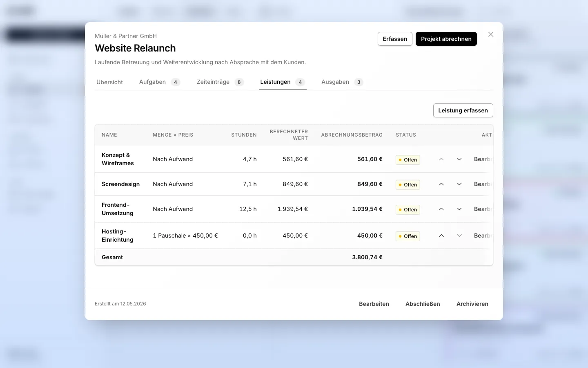
Task: Click the Status column header
Action: 406,135
